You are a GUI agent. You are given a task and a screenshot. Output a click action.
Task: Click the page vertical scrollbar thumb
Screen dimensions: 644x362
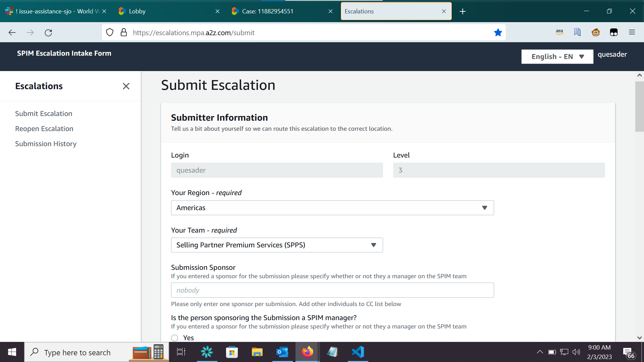point(639,106)
